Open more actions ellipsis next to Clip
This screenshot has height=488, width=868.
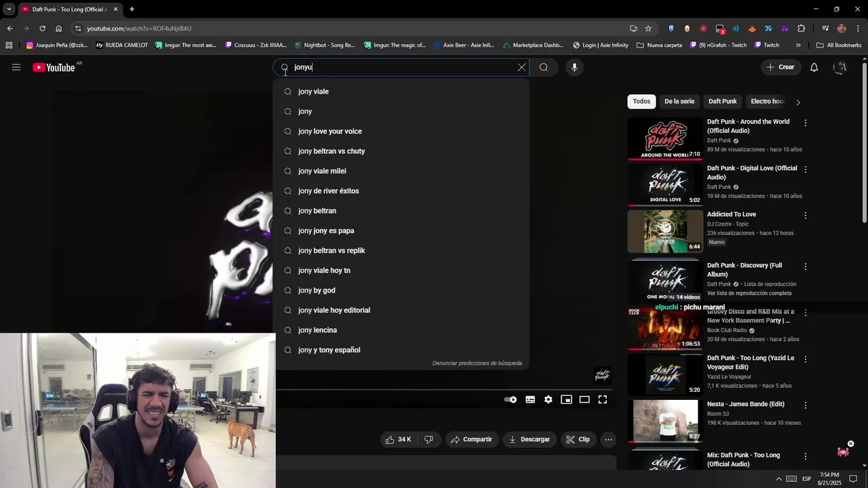coord(608,440)
